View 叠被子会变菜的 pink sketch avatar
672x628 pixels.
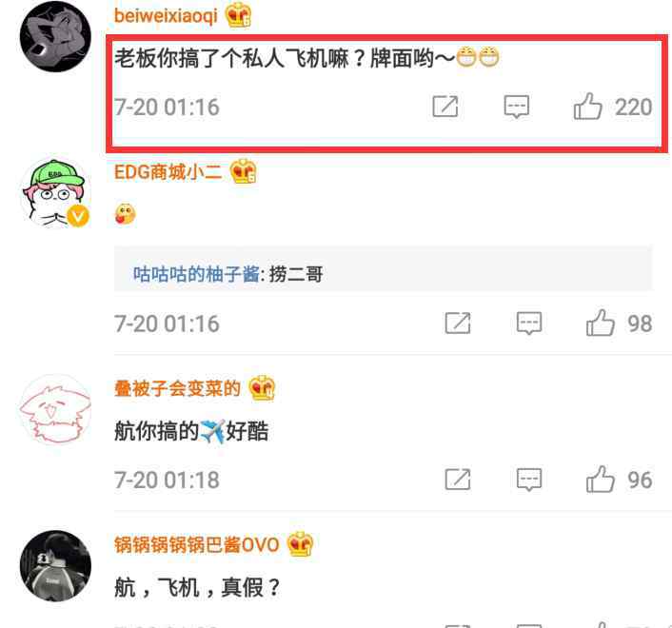[x=55, y=409]
